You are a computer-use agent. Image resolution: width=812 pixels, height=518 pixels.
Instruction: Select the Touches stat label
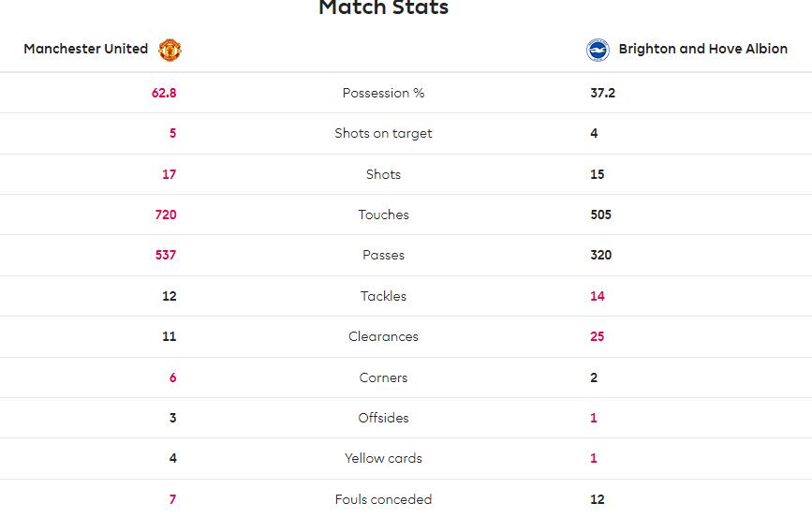(x=383, y=215)
